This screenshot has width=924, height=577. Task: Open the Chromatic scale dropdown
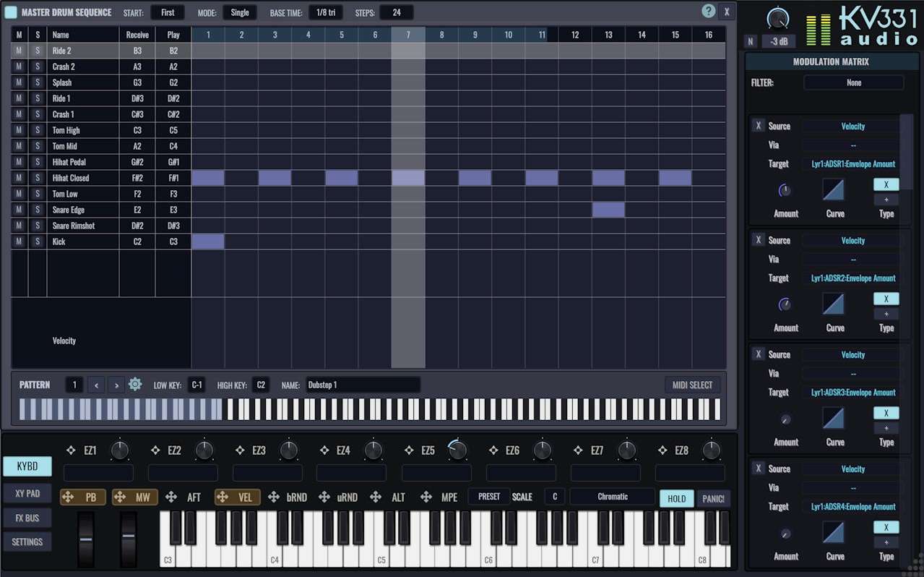pyautogui.click(x=611, y=497)
